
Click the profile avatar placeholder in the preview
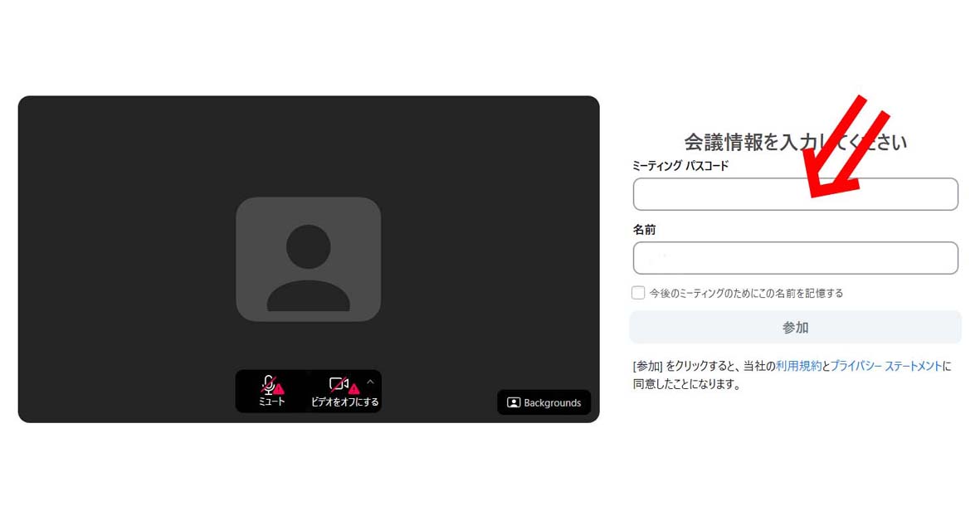(308, 259)
